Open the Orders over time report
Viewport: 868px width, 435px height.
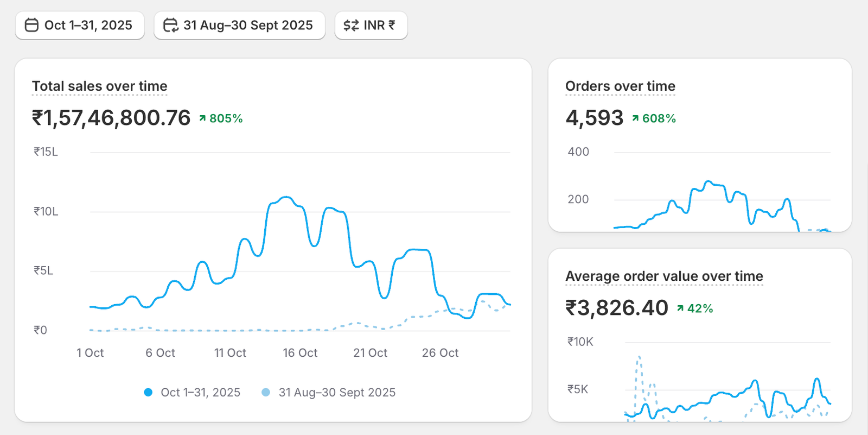tap(620, 86)
